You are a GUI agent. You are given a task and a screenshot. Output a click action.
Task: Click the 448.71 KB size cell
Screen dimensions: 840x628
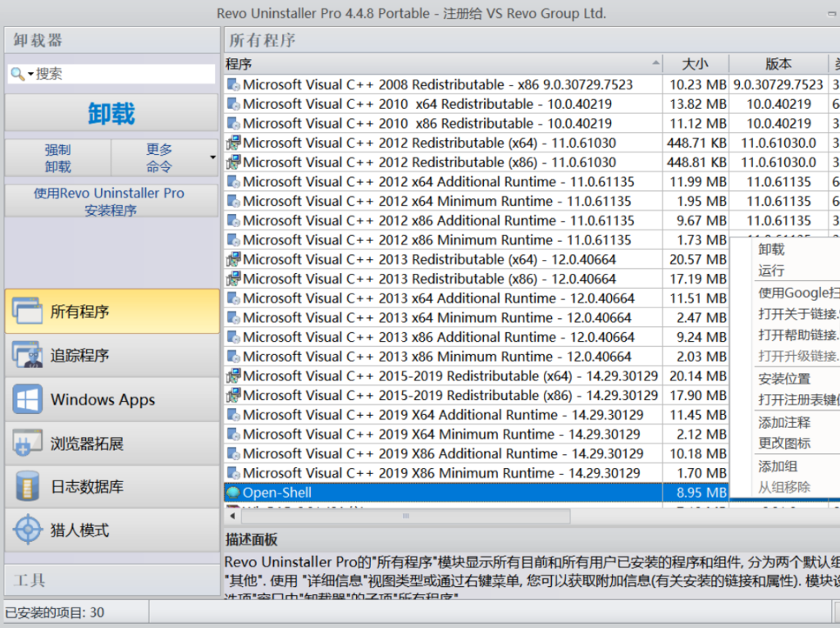696,143
